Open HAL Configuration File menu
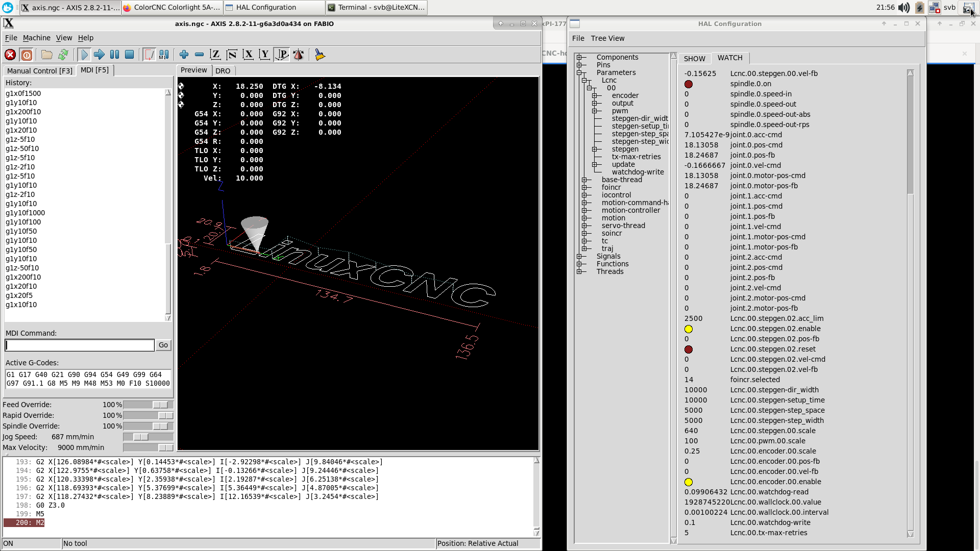Image resolution: width=980 pixels, height=551 pixels. 578,38
